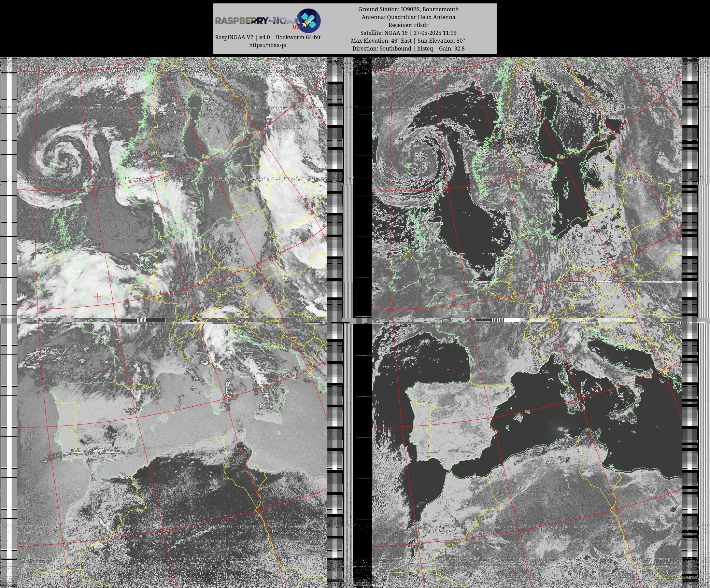
Task: Click the red cross marker in the right satellite image
Action: (453, 297)
